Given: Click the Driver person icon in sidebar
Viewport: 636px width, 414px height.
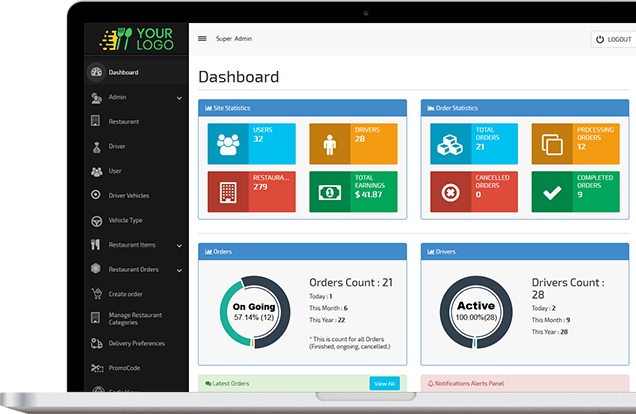Looking at the screenshot, I should 97,147.
